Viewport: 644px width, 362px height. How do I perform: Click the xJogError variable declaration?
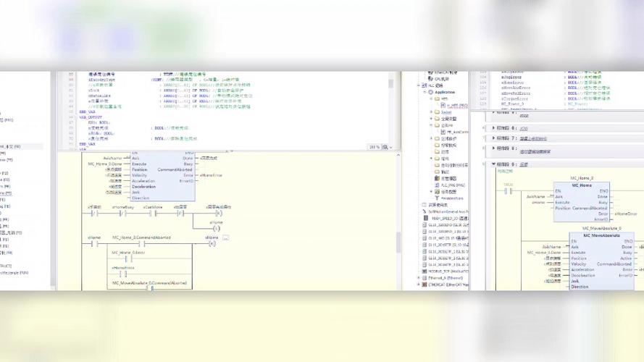point(511,77)
